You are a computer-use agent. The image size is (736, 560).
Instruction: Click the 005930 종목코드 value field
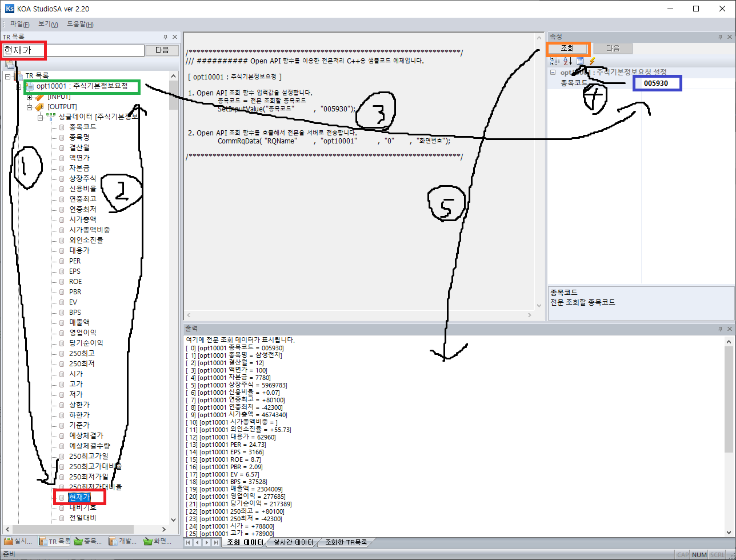(657, 83)
